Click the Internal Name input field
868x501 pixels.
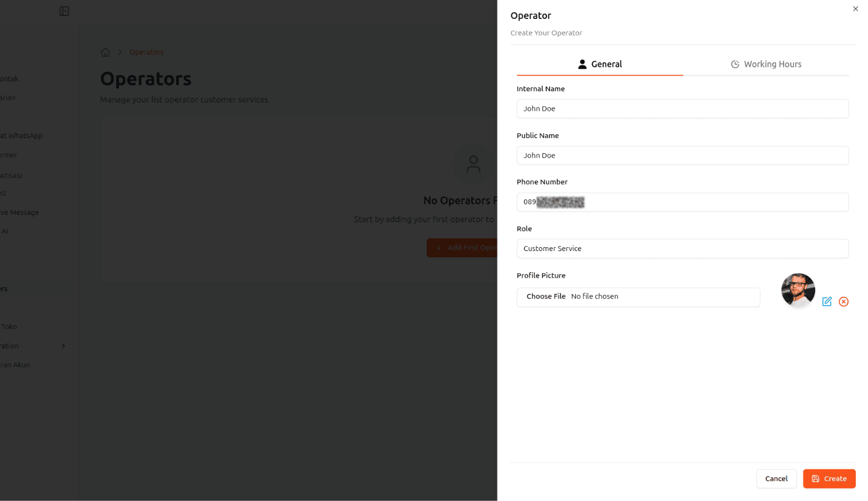pyautogui.click(x=682, y=109)
